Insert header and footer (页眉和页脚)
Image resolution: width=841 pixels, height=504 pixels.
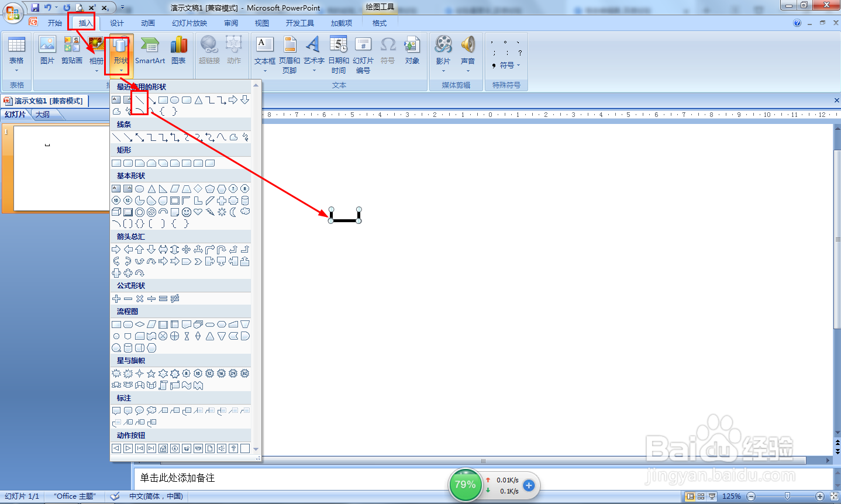pos(289,54)
